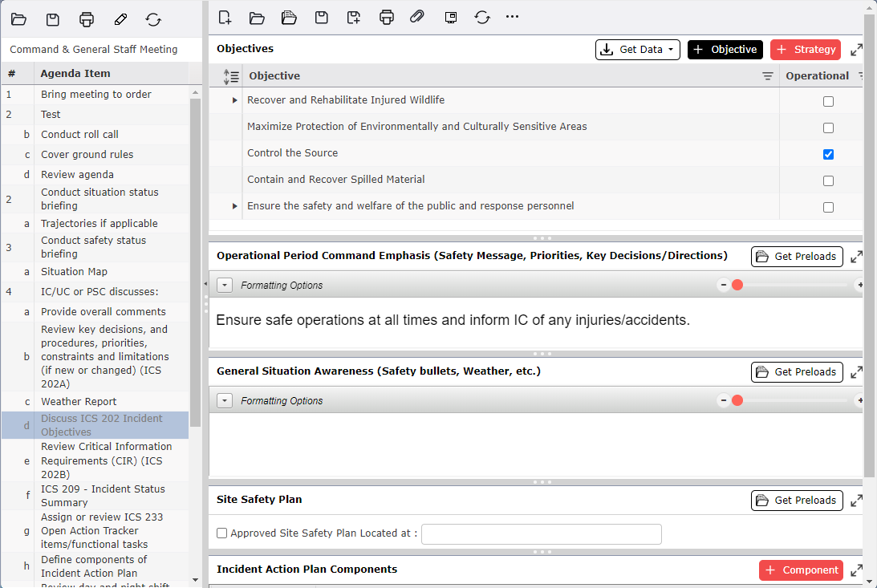Select agenda item Weather Report
Image resolution: width=877 pixels, height=588 pixels.
pyautogui.click(x=79, y=401)
